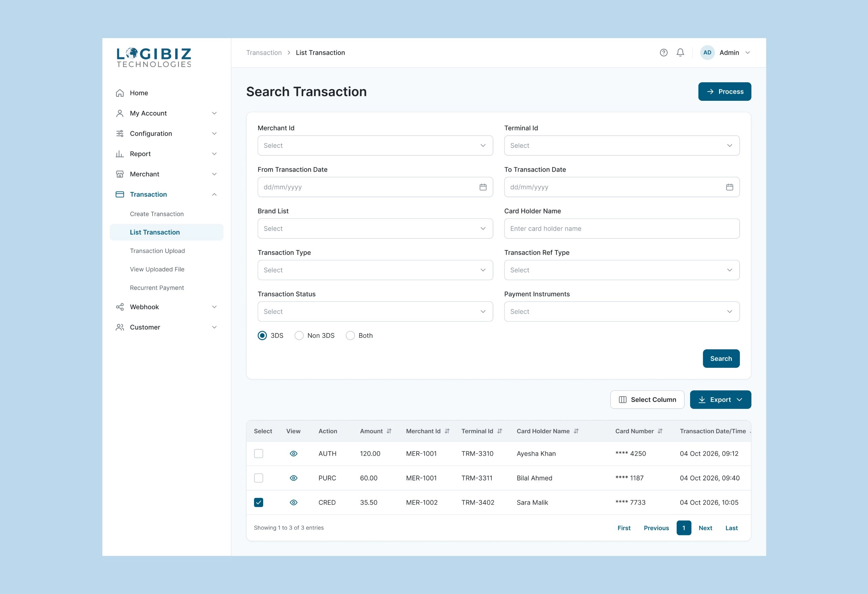View details of the CRED transaction

point(293,502)
